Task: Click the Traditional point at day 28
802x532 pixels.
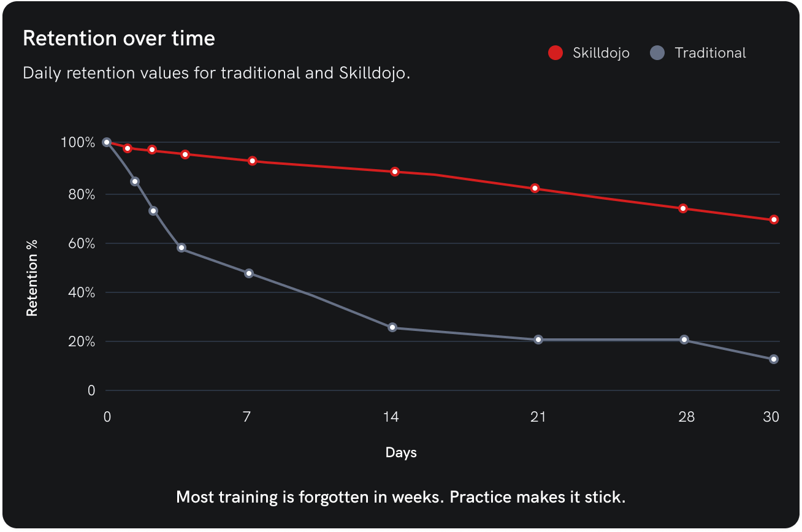Action: (x=684, y=340)
